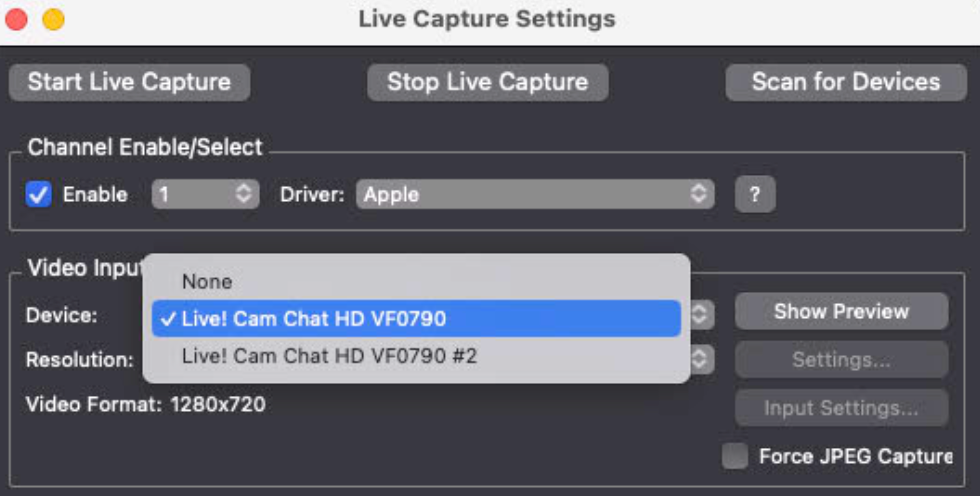Enable the Force JPEG Capture checkbox
This screenshot has width=980, height=496.
[735, 456]
